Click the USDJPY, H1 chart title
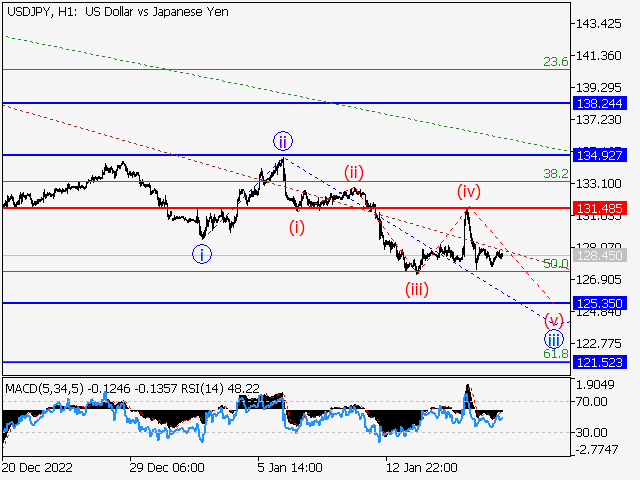Image resolution: width=640 pixels, height=480 pixels. coord(118,12)
